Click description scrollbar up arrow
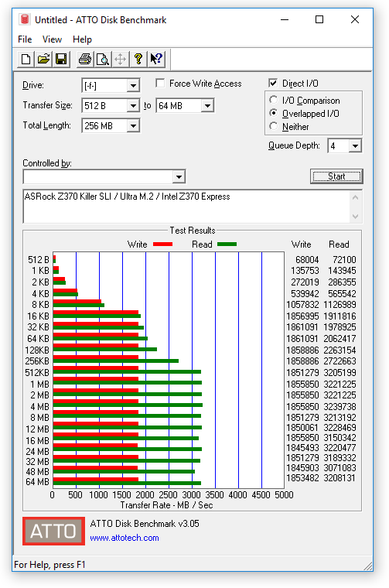This screenshot has width=389, height=588. [x=356, y=197]
